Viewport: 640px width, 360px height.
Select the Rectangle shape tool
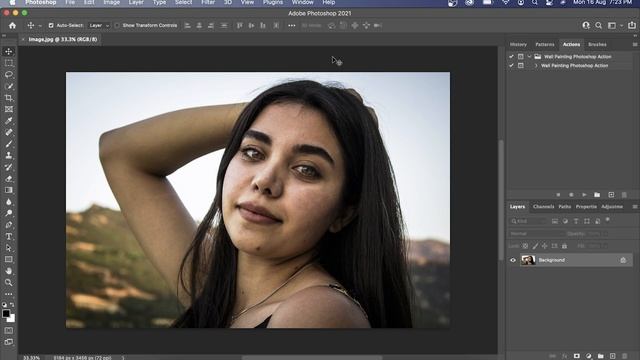point(9,259)
